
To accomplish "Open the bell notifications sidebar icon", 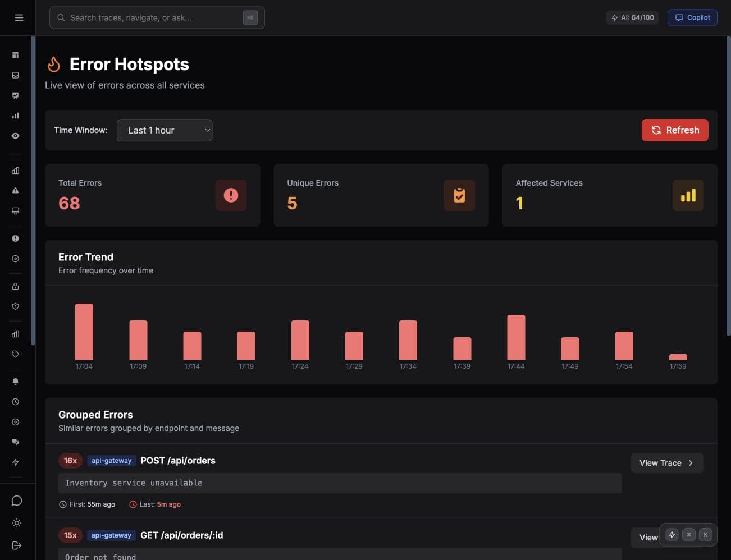I will pyautogui.click(x=15, y=382).
